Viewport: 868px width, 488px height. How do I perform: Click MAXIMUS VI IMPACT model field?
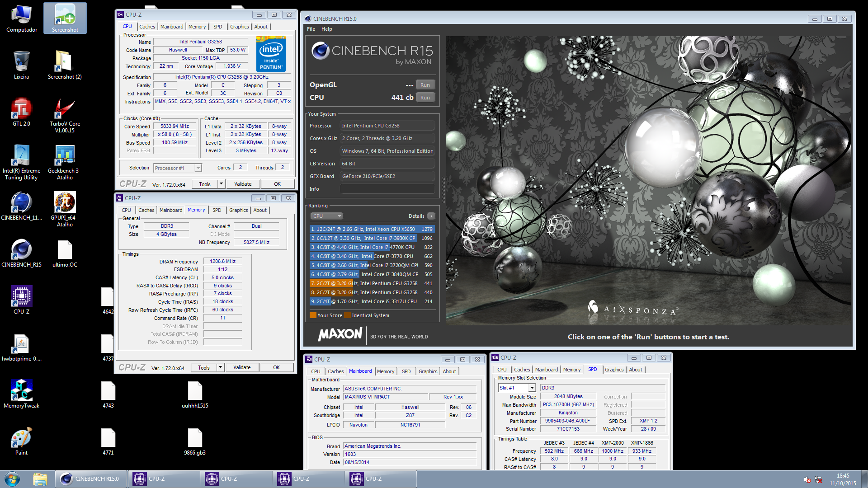(386, 397)
